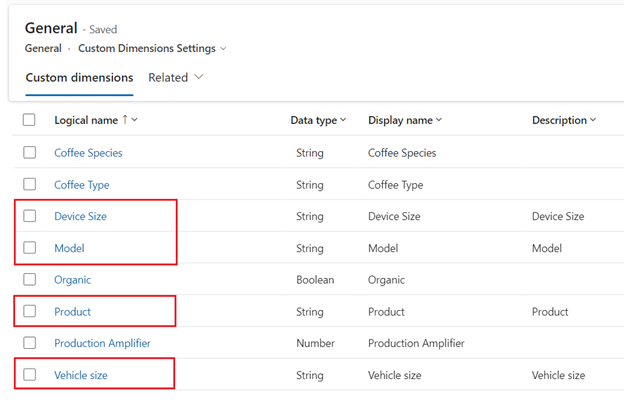Check the Coffee Species row checkbox
Viewport: 624px width, 402px height.
point(29,153)
